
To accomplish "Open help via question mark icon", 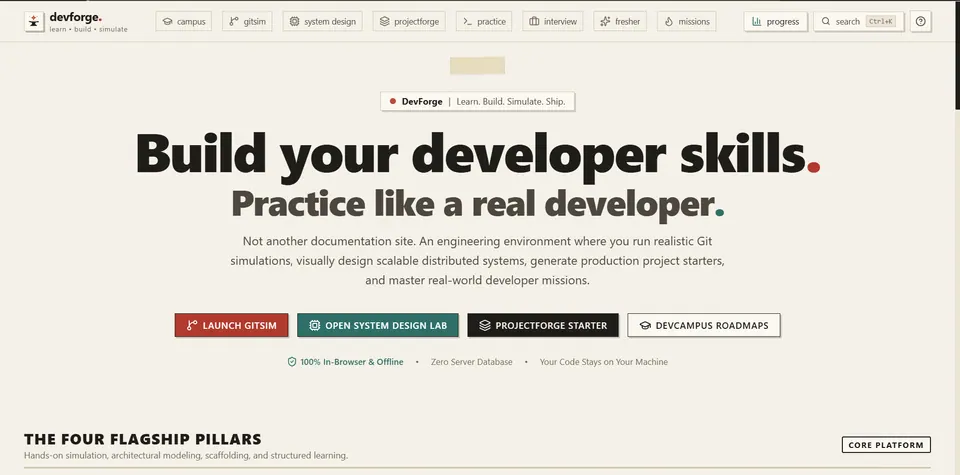I will (x=921, y=21).
